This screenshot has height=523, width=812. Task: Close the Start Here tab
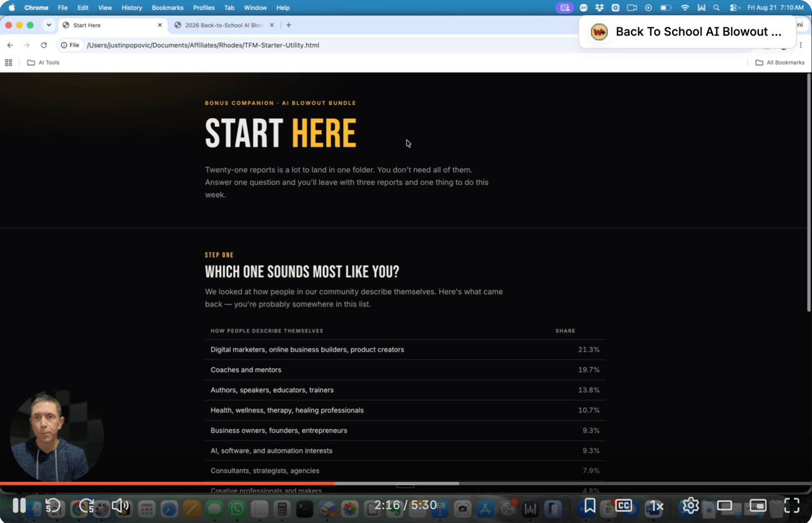[160, 25]
